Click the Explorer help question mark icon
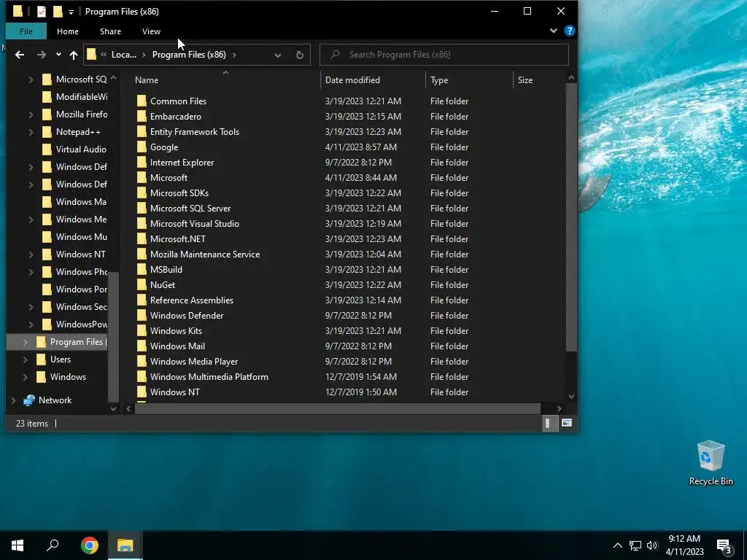 pos(569,31)
